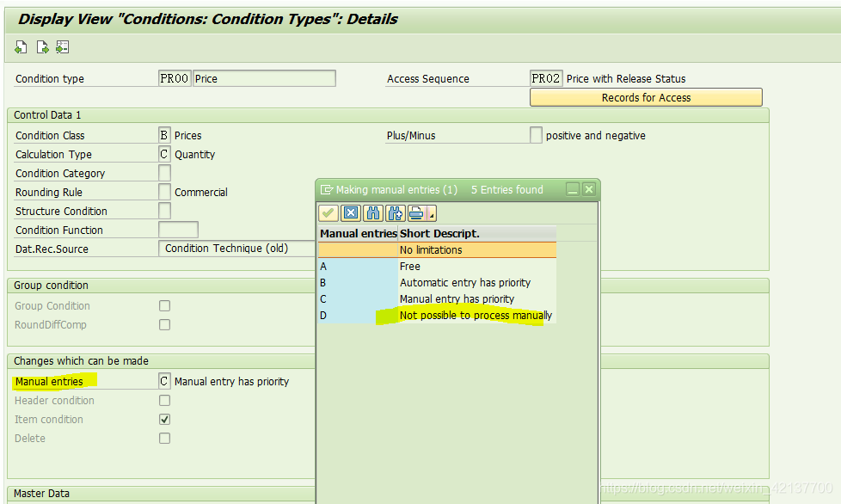Open the Print icon in the dialog
The height and width of the screenshot is (504, 841).
pos(417,213)
